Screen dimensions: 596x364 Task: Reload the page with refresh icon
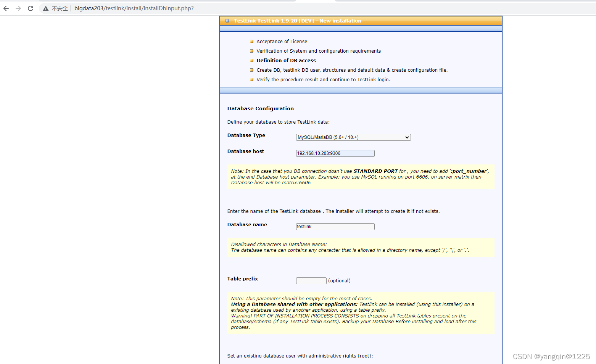click(x=31, y=8)
